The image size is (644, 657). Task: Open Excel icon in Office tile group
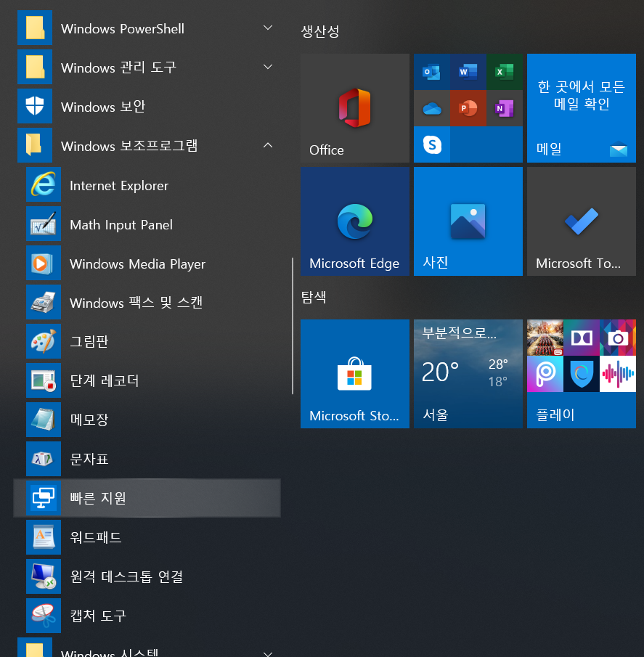505,72
